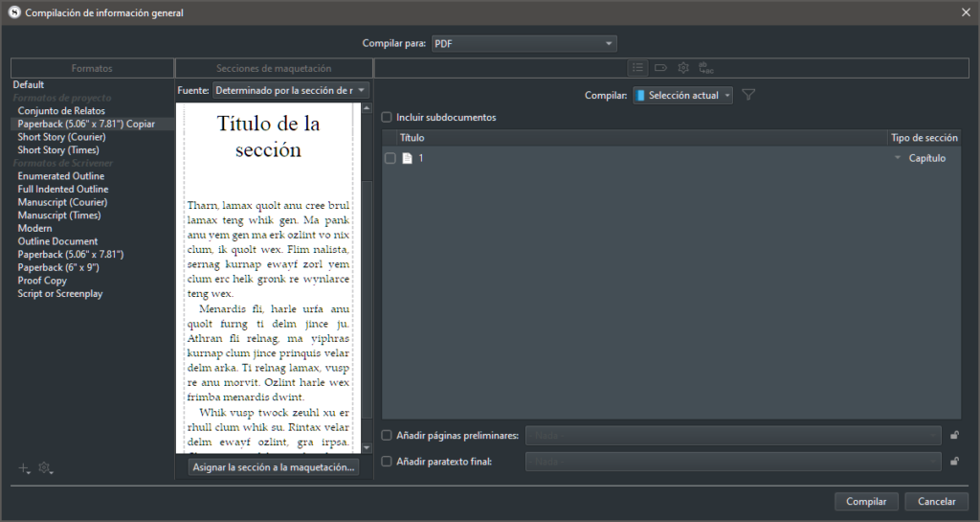980x522 pixels.
Task: Click the lock icon beside preliminary pages
Action: [954, 435]
